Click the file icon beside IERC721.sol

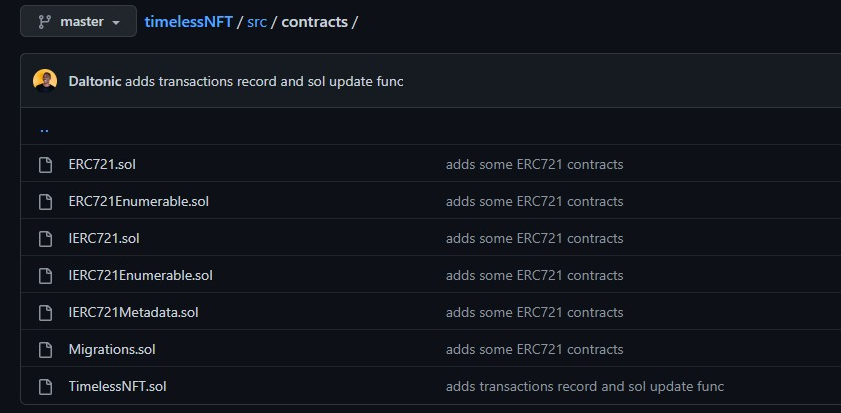pos(45,238)
